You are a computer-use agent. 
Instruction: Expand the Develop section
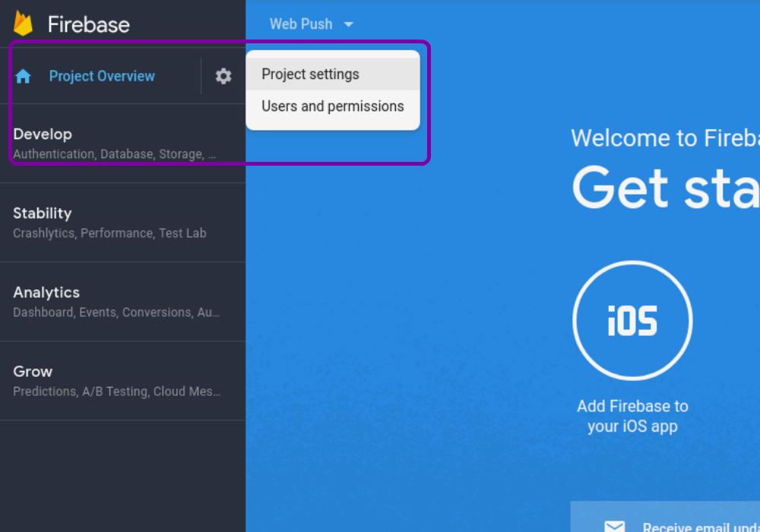pos(122,144)
